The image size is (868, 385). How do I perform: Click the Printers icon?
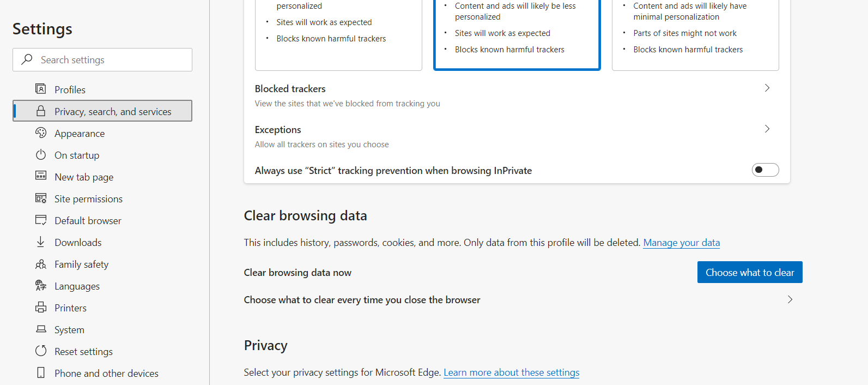pos(40,308)
